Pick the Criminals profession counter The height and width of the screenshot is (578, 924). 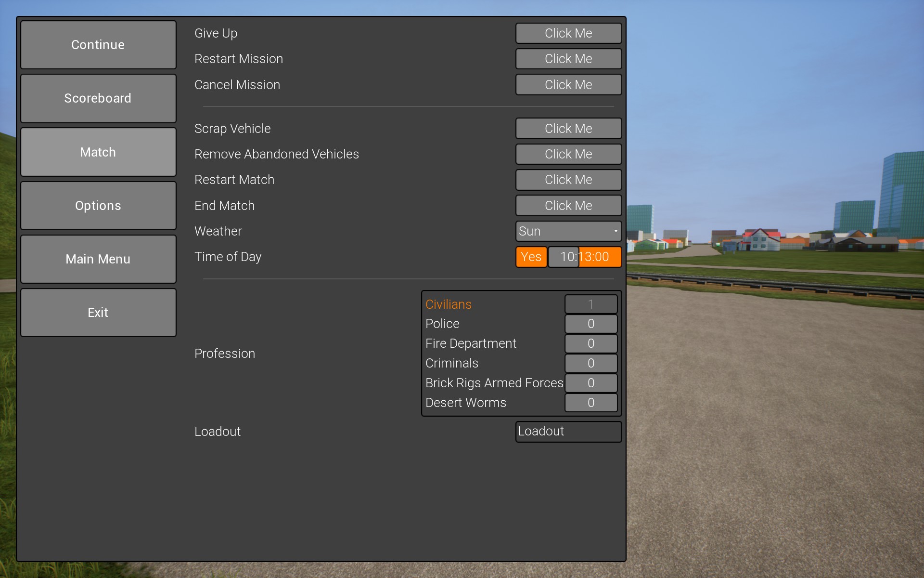pos(591,363)
